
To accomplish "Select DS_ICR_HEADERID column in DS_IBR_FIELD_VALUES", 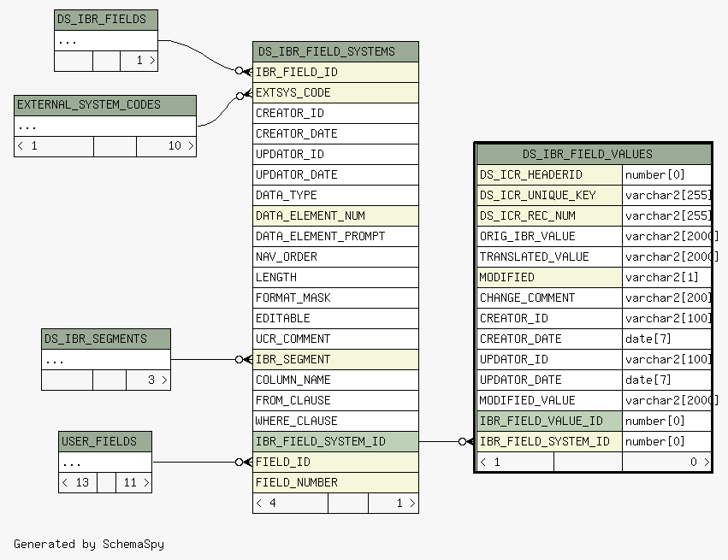I will 549,175.
